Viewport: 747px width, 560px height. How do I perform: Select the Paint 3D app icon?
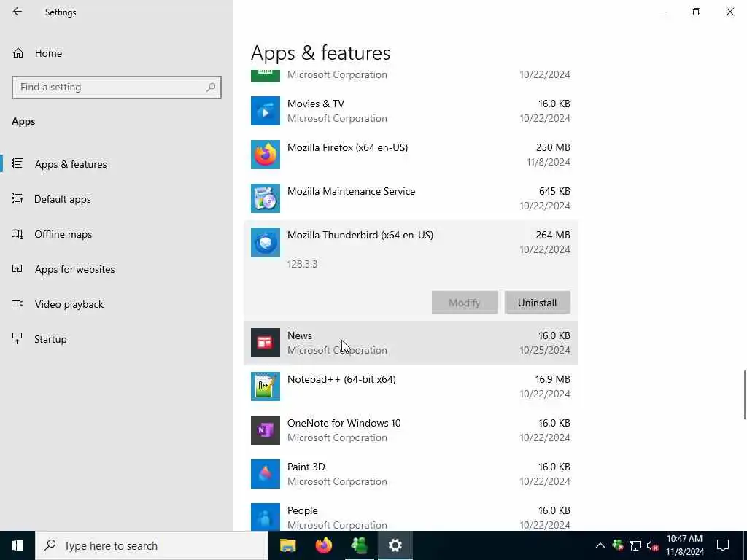pos(266,474)
